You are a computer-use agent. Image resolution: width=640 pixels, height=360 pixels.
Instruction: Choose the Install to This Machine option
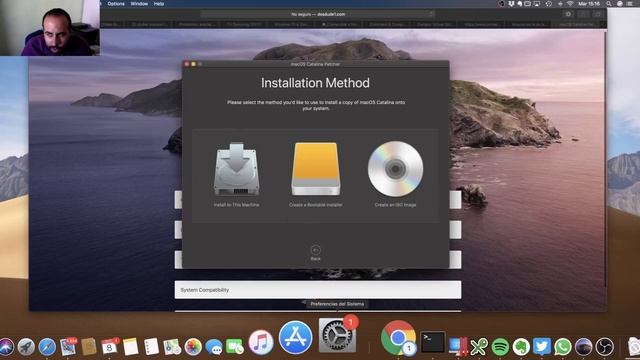pyautogui.click(x=236, y=174)
